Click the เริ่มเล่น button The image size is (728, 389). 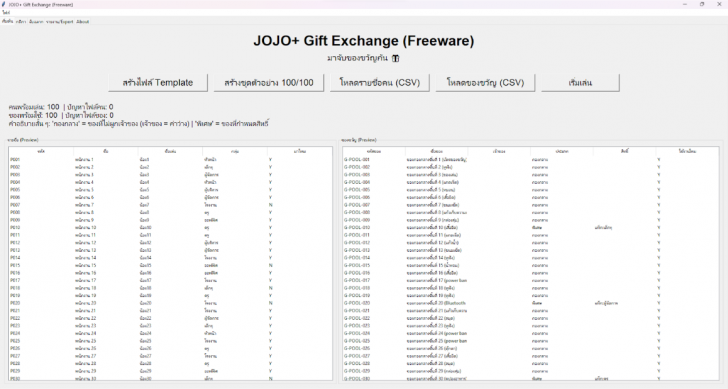coord(580,83)
